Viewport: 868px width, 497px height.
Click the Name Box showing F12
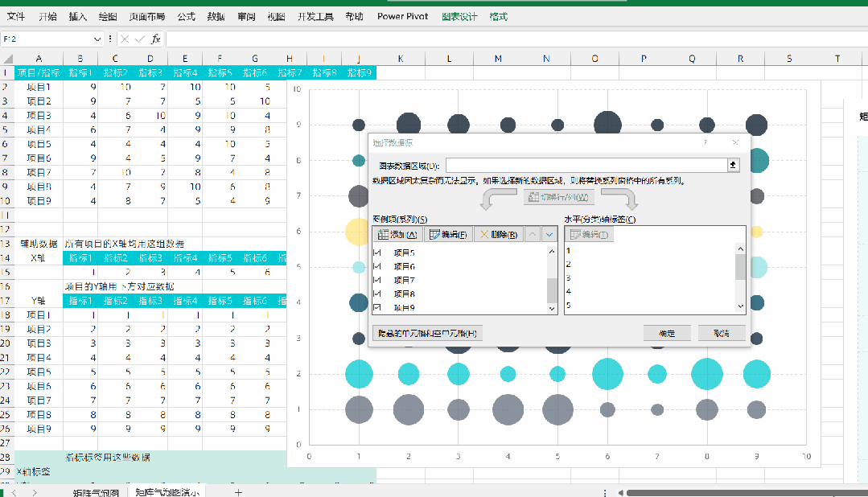coord(47,39)
